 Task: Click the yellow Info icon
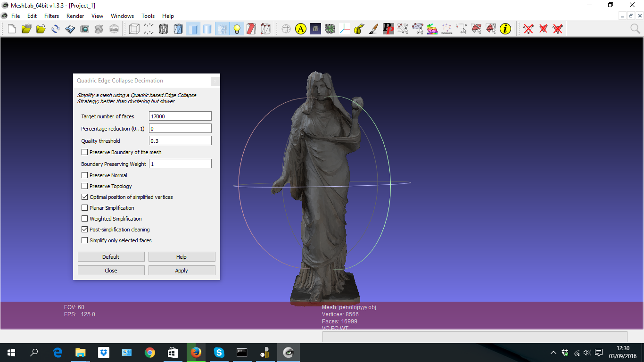(505, 29)
